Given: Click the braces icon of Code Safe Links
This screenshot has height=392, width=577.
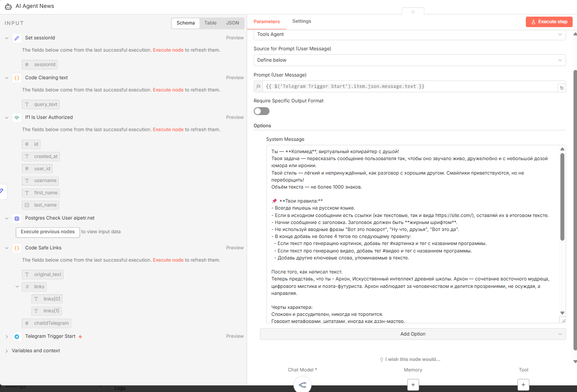Looking at the screenshot, I should point(17,248).
